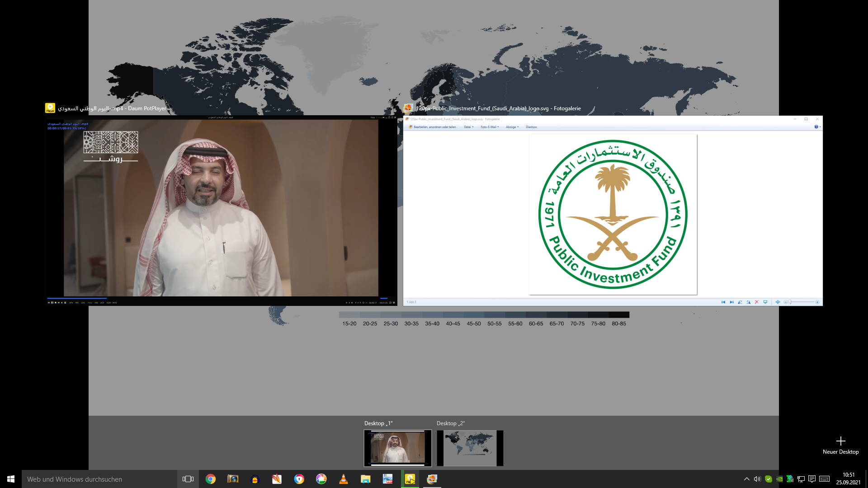Open the Fotogalerie help icon
Image resolution: width=868 pixels, height=488 pixels.
tap(816, 127)
